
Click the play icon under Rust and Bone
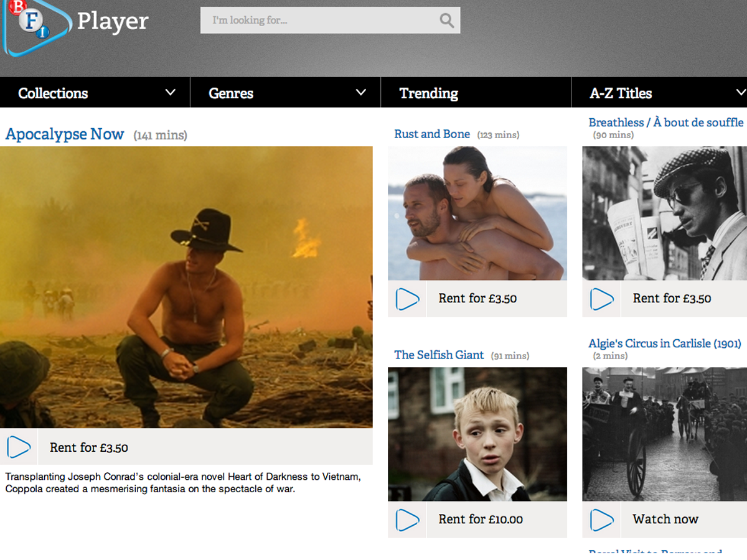[407, 299]
